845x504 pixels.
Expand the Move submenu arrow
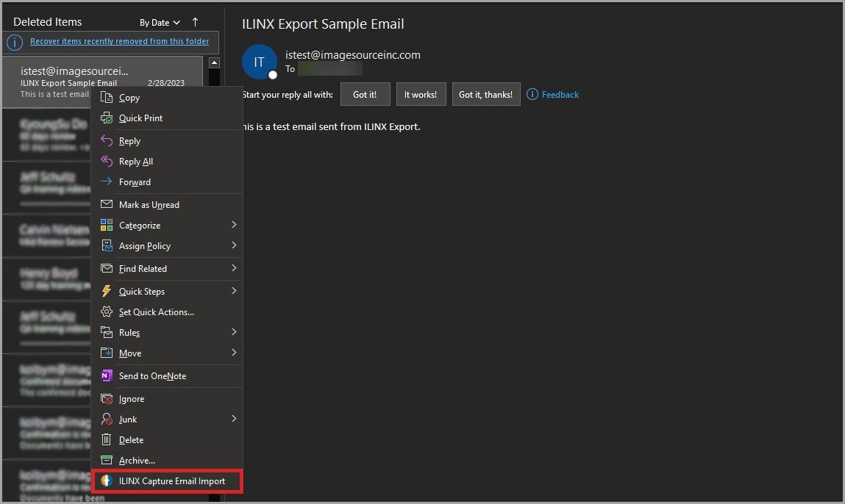point(234,352)
